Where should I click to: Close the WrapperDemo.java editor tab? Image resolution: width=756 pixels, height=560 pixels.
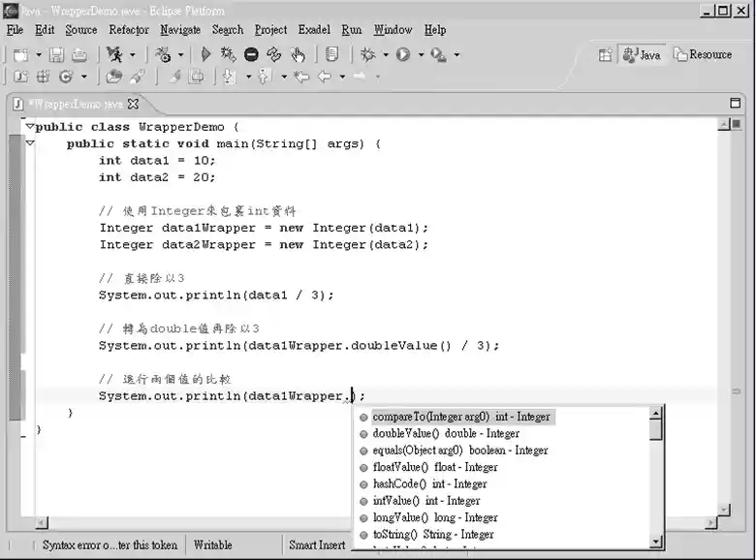click(134, 104)
